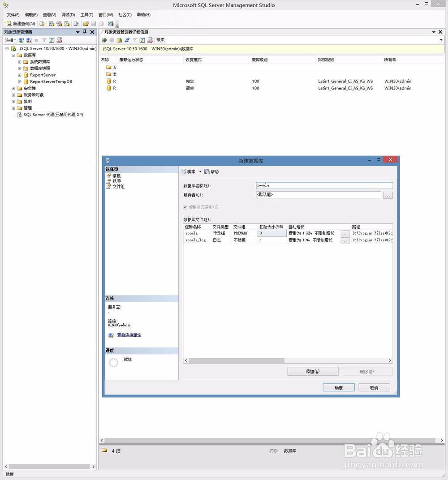Open the 调试(D) menu
The height and width of the screenshot is (480, 448).
coord(68,15)
